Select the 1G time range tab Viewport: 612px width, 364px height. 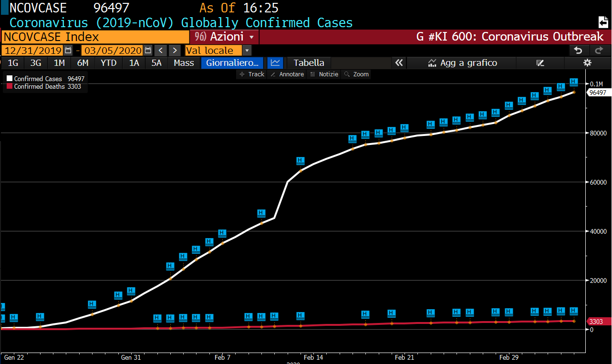[x=13, y=62]
